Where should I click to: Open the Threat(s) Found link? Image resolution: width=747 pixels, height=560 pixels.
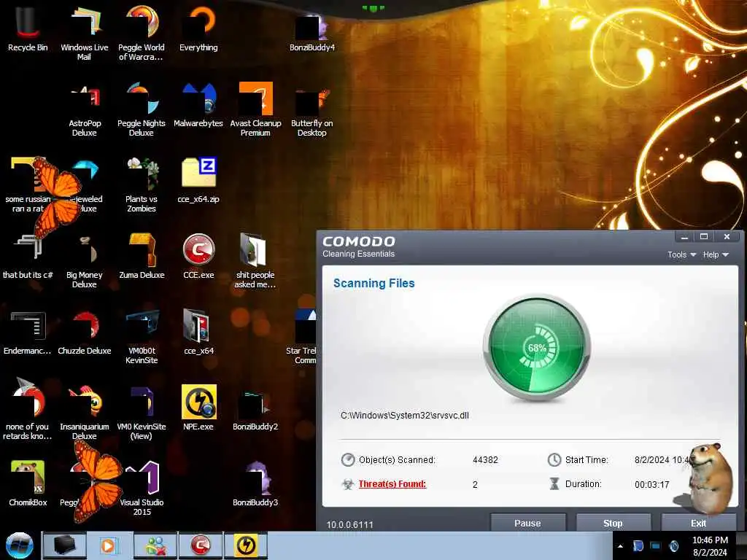click(392, 484)
